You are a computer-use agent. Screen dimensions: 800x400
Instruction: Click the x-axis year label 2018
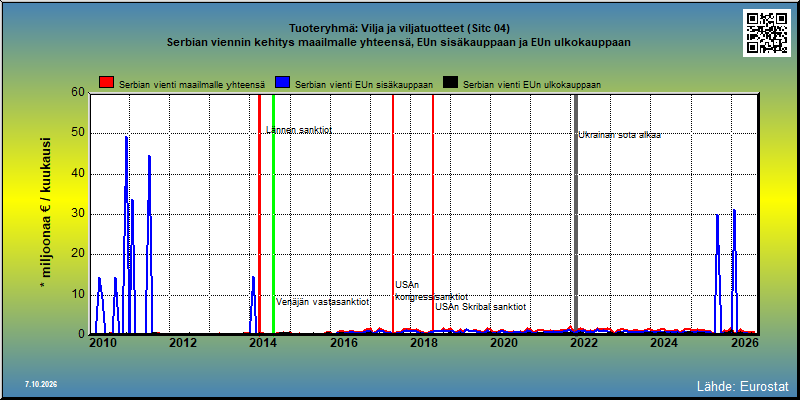tap(423, 343)
